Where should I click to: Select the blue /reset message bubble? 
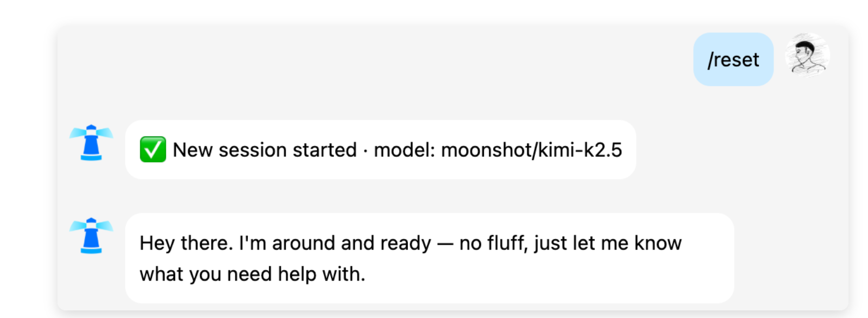733,60
